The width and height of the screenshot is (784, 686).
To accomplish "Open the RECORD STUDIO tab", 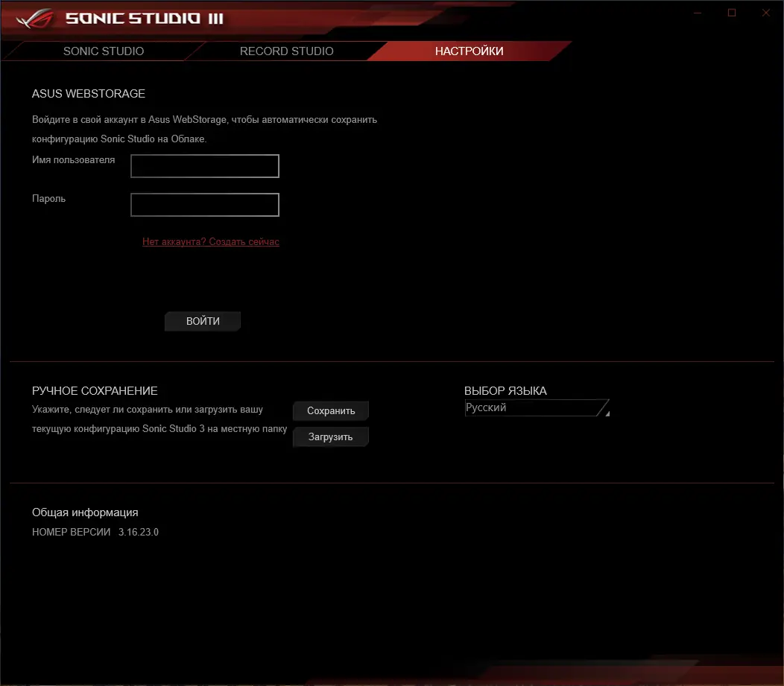I will click(286, 51).
